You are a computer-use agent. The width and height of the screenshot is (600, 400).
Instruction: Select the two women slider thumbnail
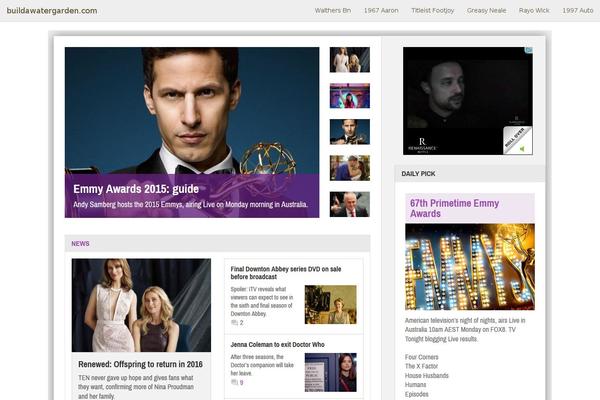tap(350, 60)
